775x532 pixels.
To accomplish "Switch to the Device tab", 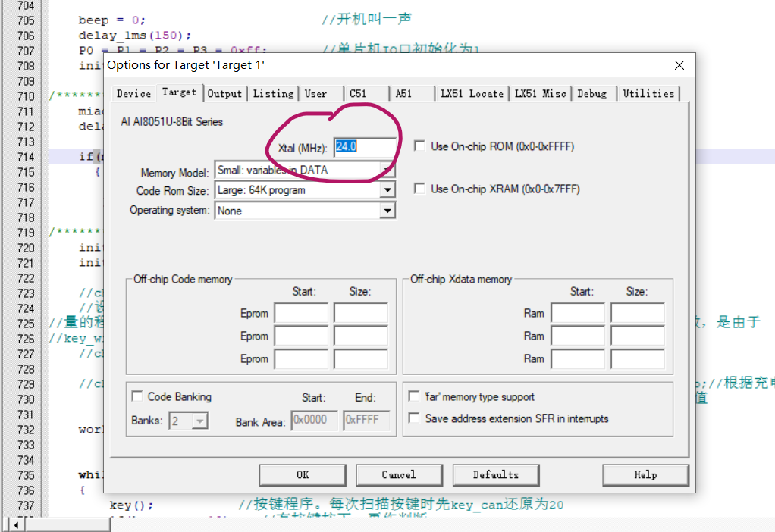I will pos(133,93).
